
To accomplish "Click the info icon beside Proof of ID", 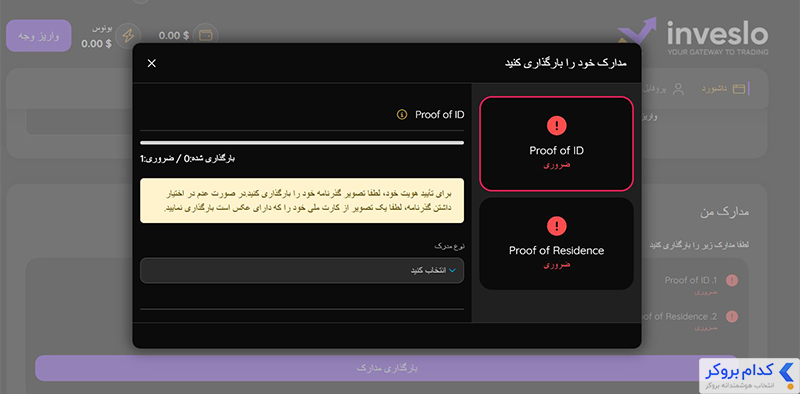I will coord(402,115).
